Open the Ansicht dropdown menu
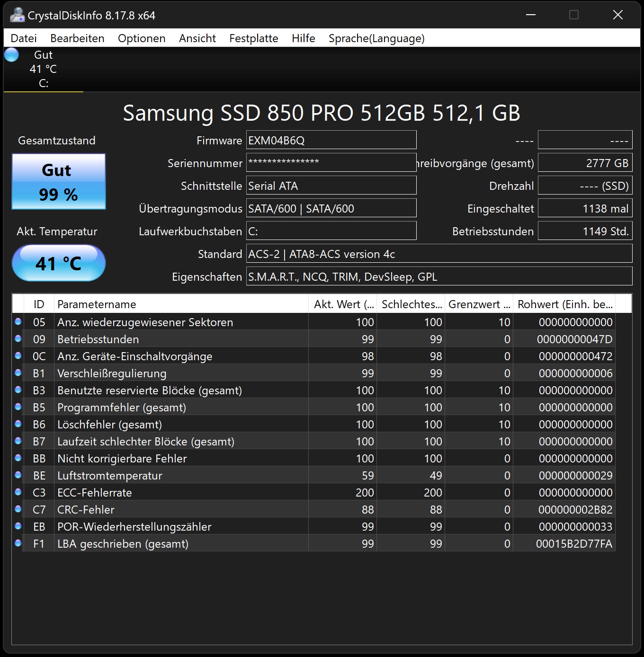Image resolution: width=644 pixels, height=657 pixels. (x=197, y=38)
